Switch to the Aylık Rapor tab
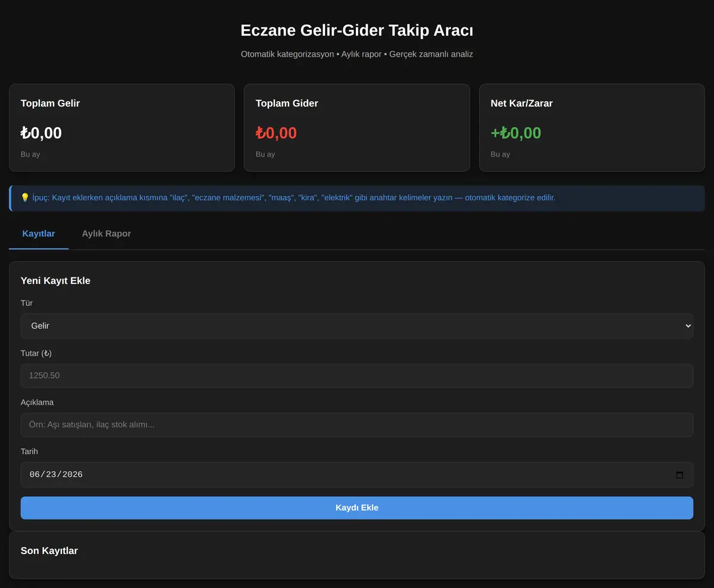This screenshot has width=714, height=588. 107,233
